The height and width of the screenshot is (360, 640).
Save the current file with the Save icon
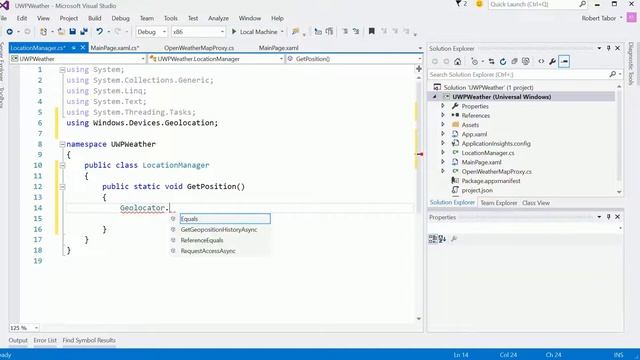coord(73,31)
